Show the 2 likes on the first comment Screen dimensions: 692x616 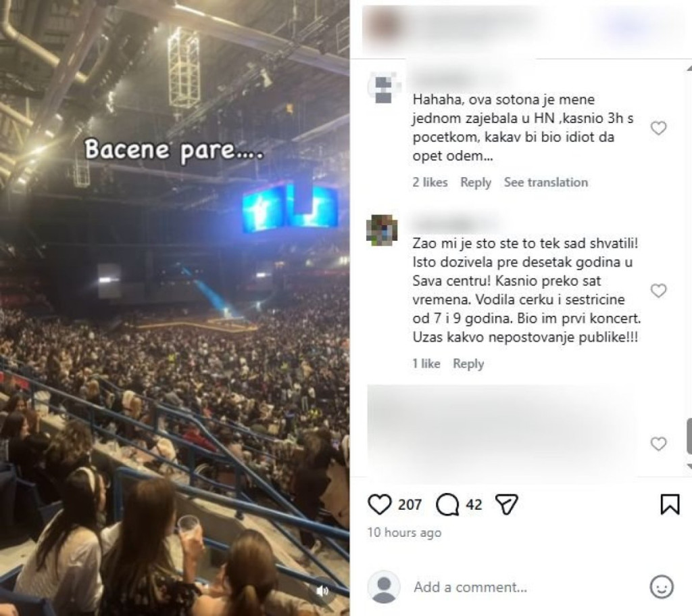(x=430, y=183)
